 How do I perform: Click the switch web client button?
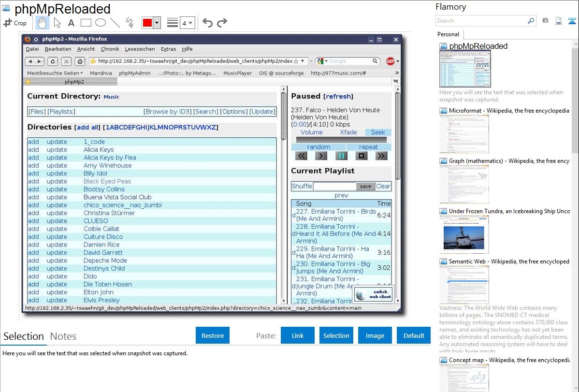(373, 294)
